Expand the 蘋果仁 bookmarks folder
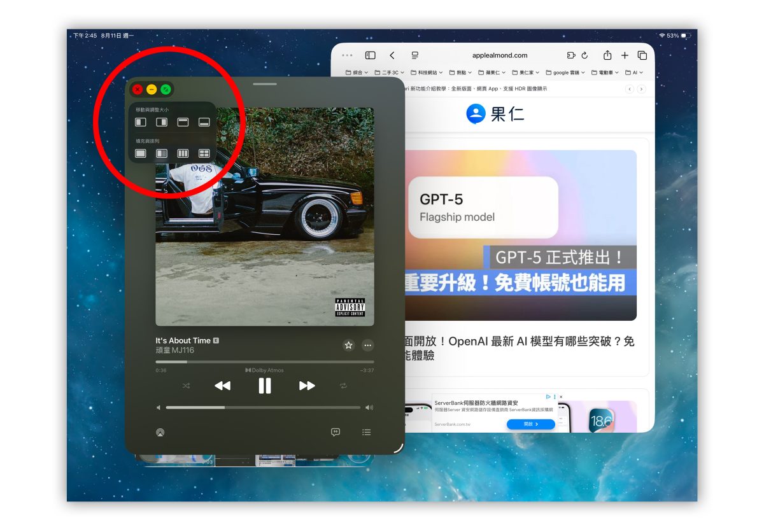 [x=492, y=73]
